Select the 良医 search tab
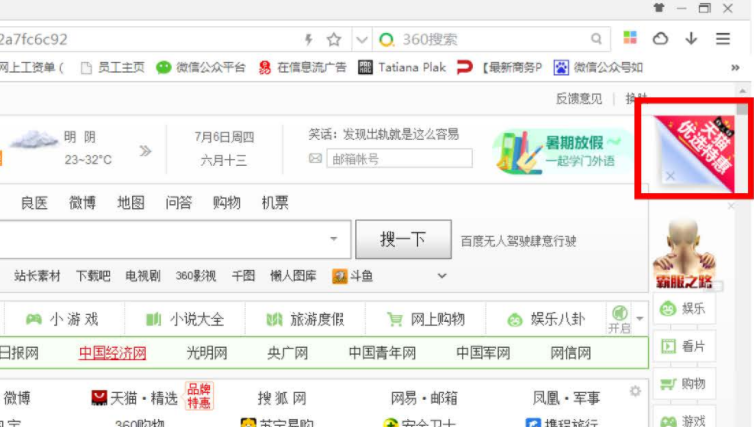This screenshot has width=754, height=427. click(x=34, y=203)
